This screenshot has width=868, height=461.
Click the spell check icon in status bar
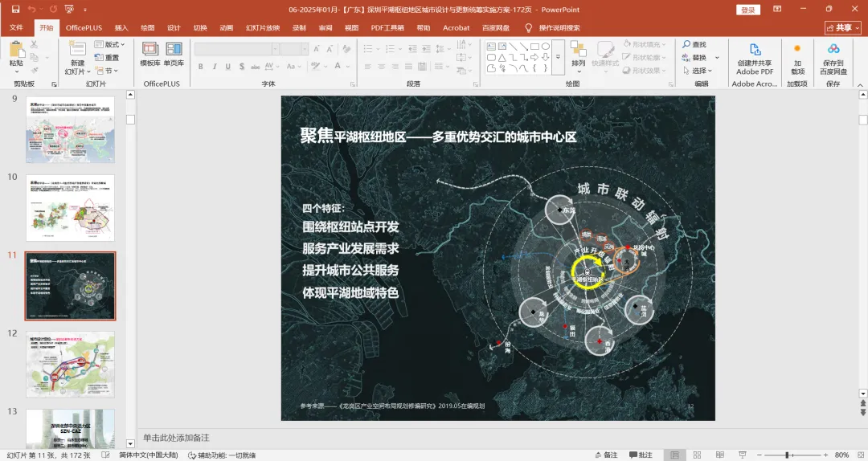(106, 455)
